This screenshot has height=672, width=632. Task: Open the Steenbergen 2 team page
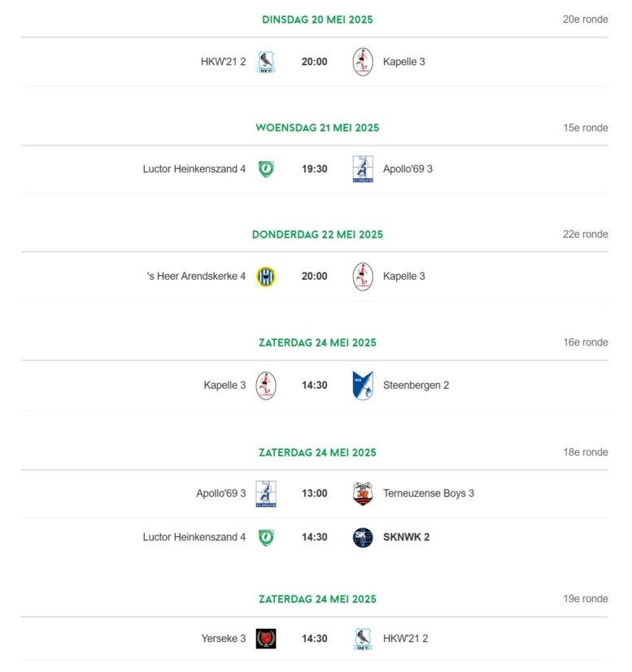pos(416,386)
